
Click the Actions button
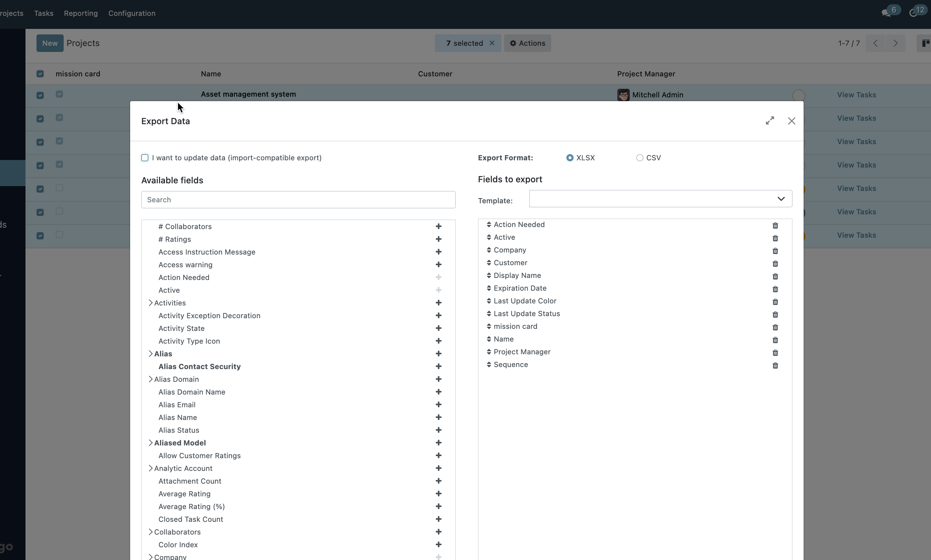[x=527, y=43]
